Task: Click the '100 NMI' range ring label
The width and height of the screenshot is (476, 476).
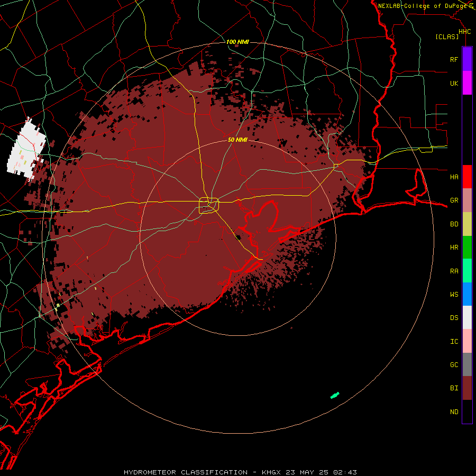Action: coord(237,42)
